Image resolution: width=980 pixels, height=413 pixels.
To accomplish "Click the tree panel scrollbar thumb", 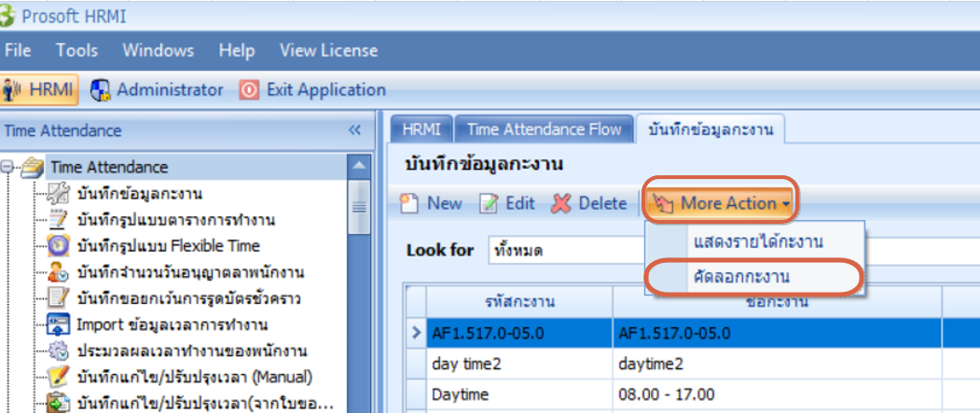I will pos(359,206).
